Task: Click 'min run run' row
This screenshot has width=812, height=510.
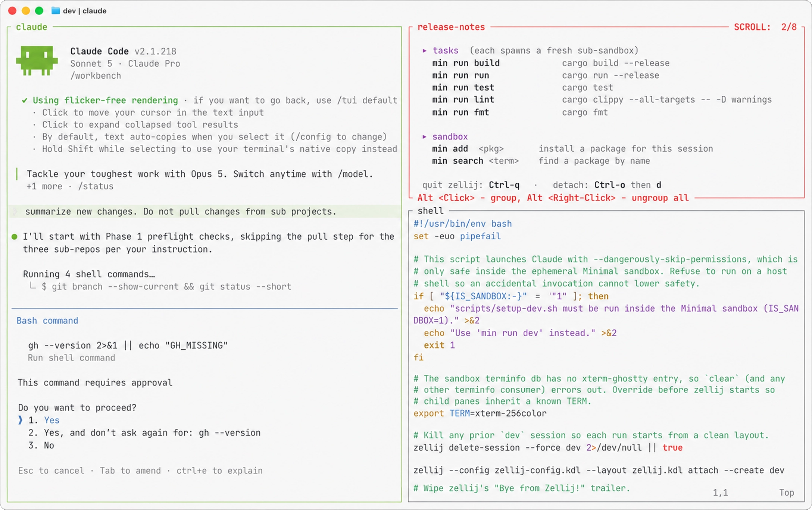Action: tap(546, 75)
